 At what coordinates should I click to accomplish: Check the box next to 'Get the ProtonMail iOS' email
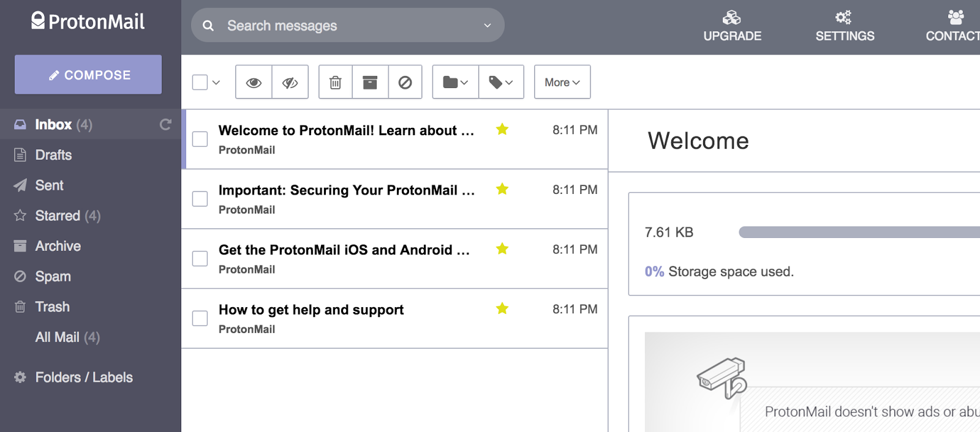(200, 258)
